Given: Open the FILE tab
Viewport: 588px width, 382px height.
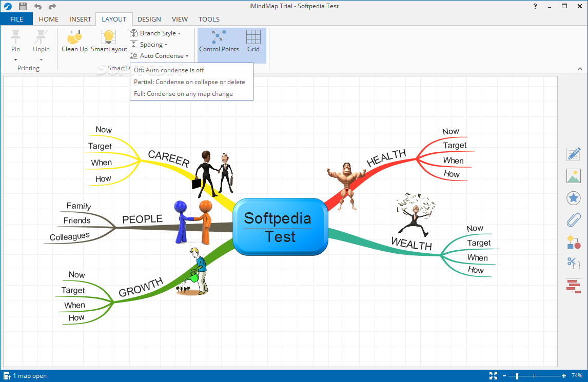Looking at the screenshot, I should coord(16,19).
